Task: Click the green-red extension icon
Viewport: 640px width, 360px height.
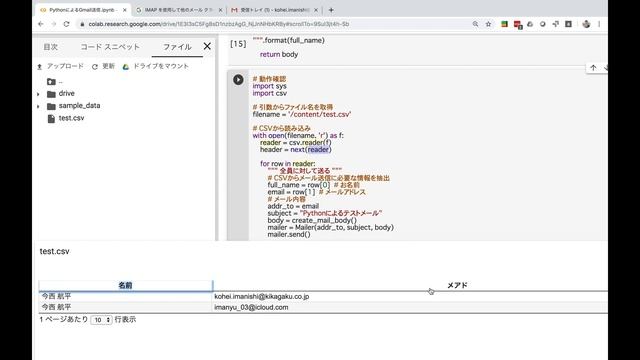Action: coord(504,24)
